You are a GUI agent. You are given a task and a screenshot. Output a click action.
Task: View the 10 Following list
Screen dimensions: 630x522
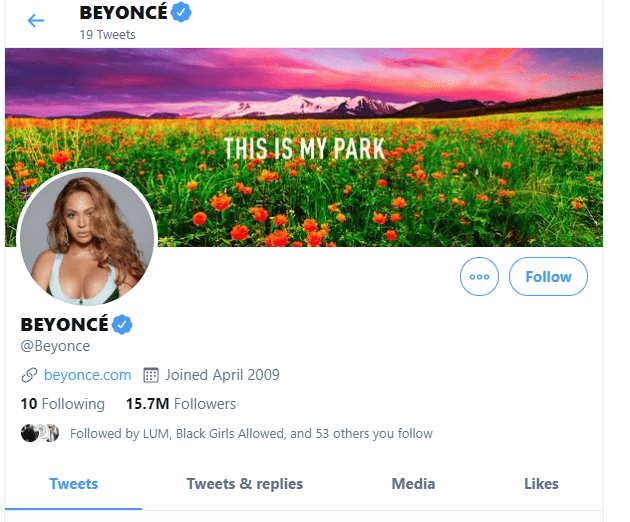pyautogui.click(x=62, y=404)
